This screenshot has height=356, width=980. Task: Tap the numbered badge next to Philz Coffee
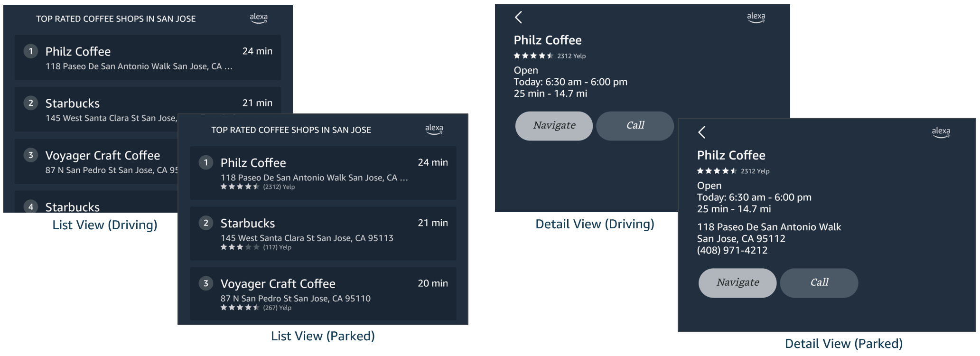(205, 162)
